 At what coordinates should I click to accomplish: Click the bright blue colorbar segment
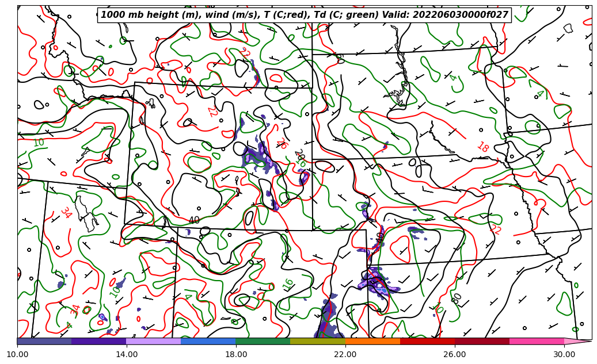(x=208, y=341)
